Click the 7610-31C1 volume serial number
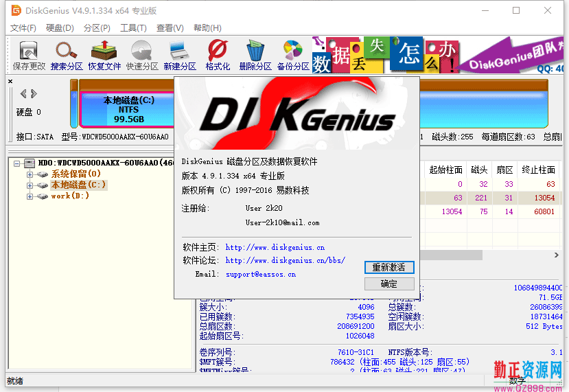 356,352
